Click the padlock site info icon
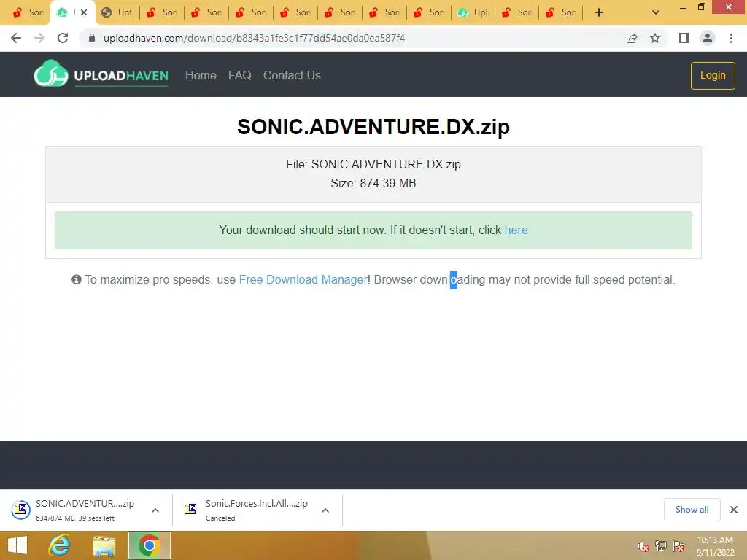The image size is (747, 560). pos(92,38)
